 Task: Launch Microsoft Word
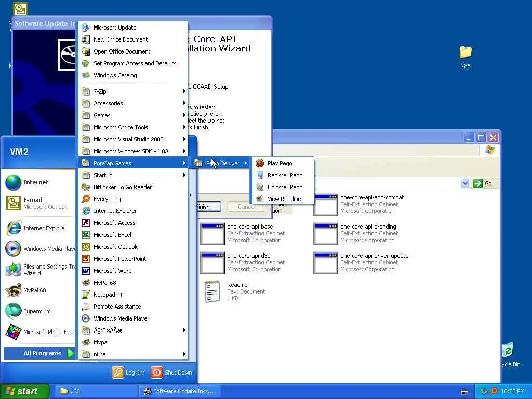point(133,270)
